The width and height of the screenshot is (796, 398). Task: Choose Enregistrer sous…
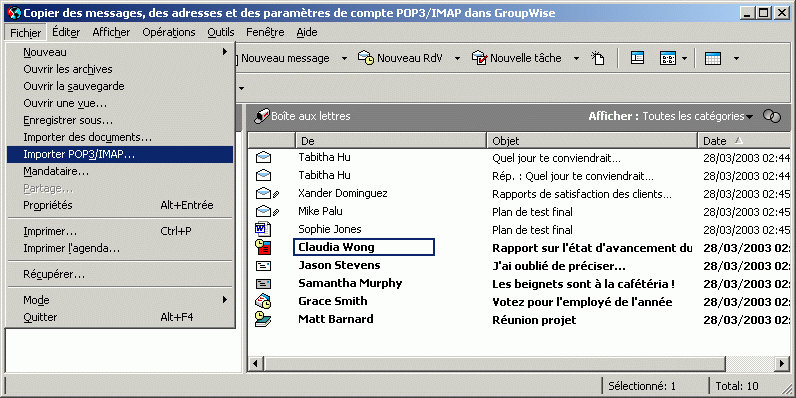(x=120, y=120)
